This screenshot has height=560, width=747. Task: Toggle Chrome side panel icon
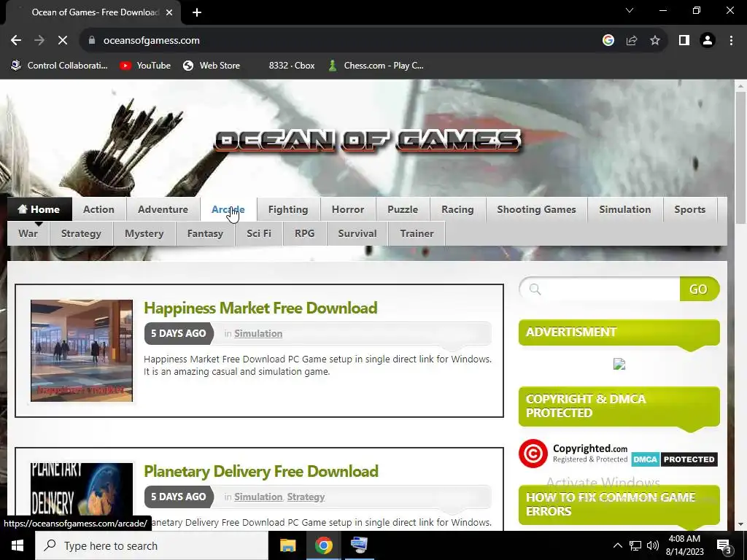point(684,41)
